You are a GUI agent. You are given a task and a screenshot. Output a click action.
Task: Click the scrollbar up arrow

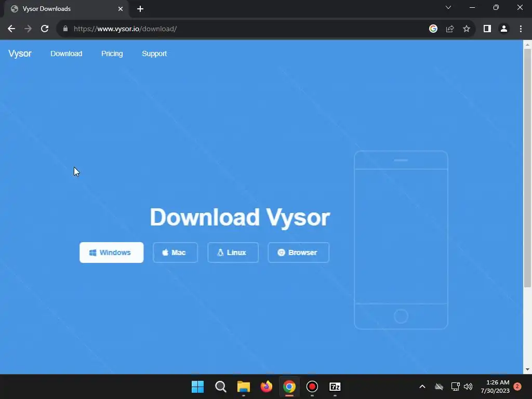coord(527,45)
